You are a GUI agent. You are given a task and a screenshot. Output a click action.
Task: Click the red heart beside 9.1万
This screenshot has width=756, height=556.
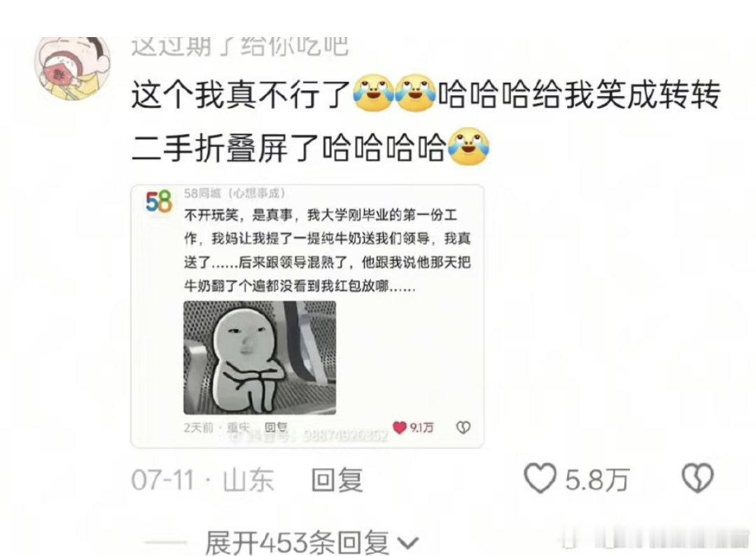pyautogui.click(x=400, y=427)
